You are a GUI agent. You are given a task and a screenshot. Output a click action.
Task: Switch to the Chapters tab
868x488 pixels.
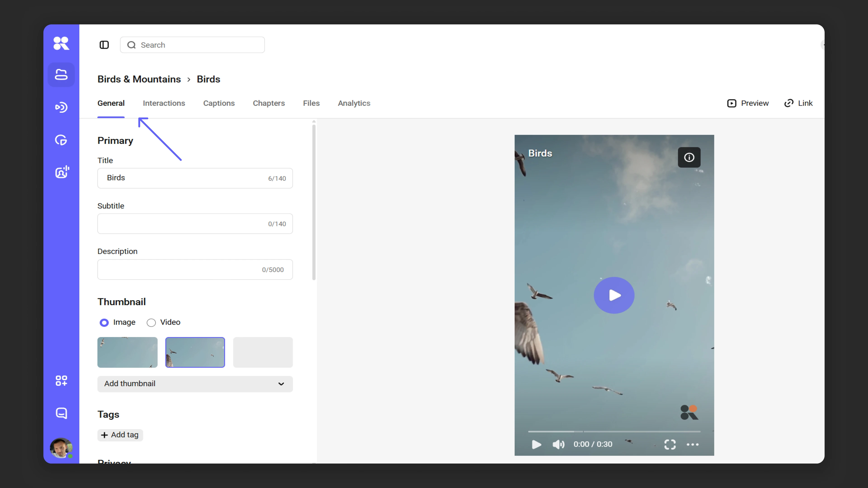tap(269, 103)
